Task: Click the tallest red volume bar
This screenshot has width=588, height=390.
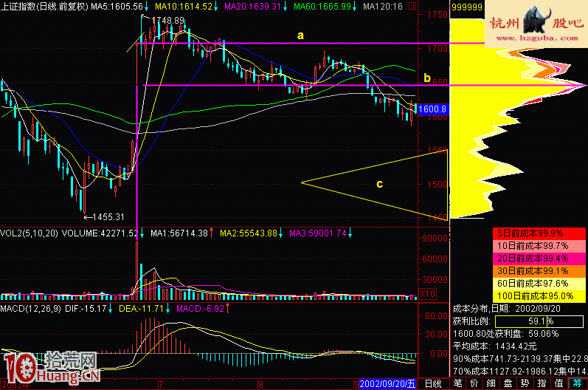Action: [x=137, y=270]
